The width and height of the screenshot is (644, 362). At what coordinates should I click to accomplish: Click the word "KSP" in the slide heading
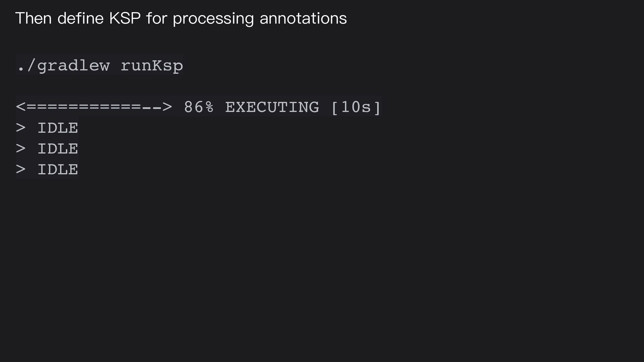tap(125, 18)
